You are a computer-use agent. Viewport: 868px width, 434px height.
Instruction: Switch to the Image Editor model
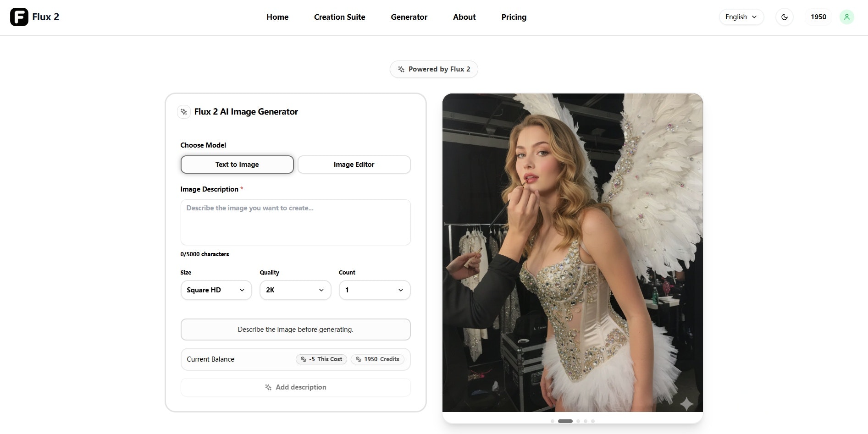point(354,165)
